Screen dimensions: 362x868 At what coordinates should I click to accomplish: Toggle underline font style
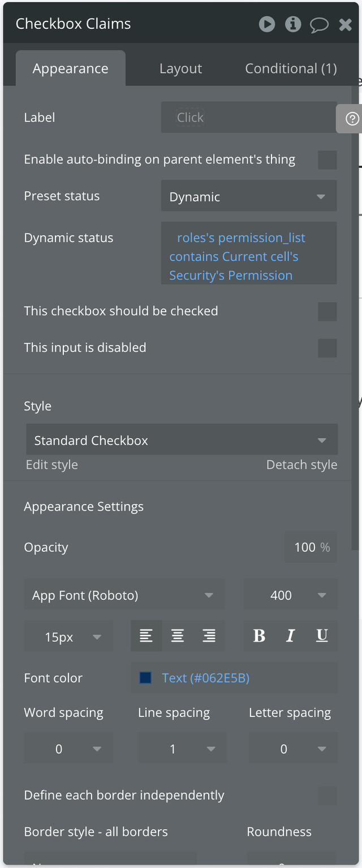click(322, 636)
